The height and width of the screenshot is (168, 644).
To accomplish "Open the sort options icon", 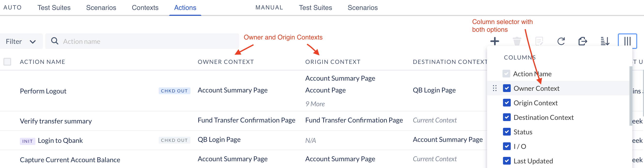I will point(605,41).
